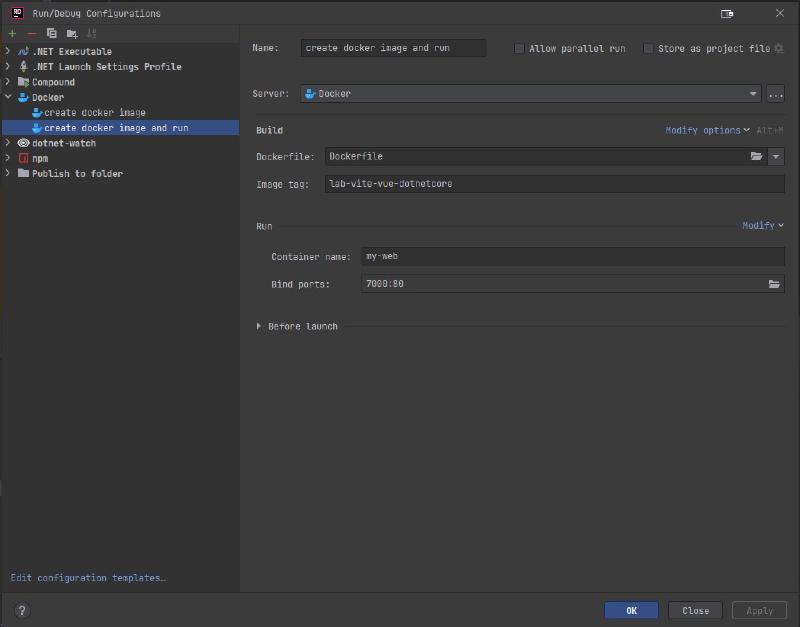Open Edit configuration templates link
Viewport: 800px width, 627px height.
click(x=88, y=578)
